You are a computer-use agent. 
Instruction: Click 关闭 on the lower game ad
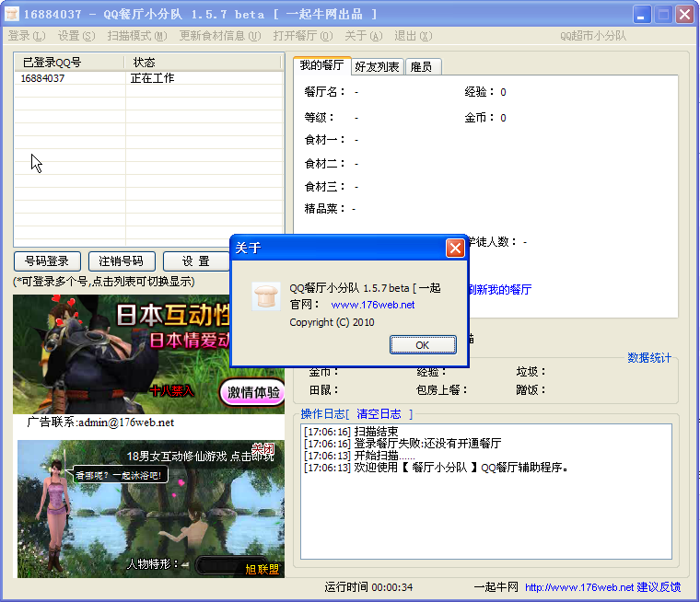tap(262, 448)
